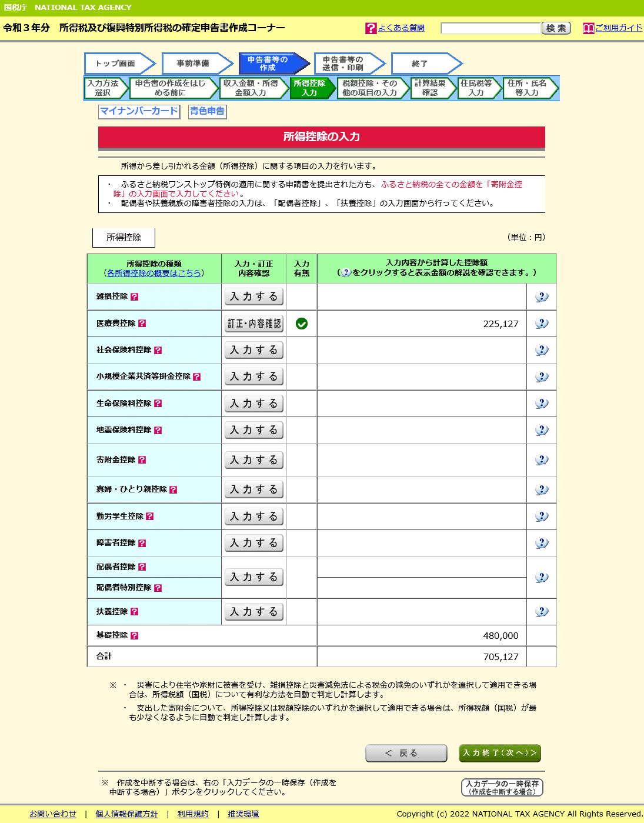
Task: Click the amount explanation icon in the 寄附金控除 row
Action: coord(540,459)
